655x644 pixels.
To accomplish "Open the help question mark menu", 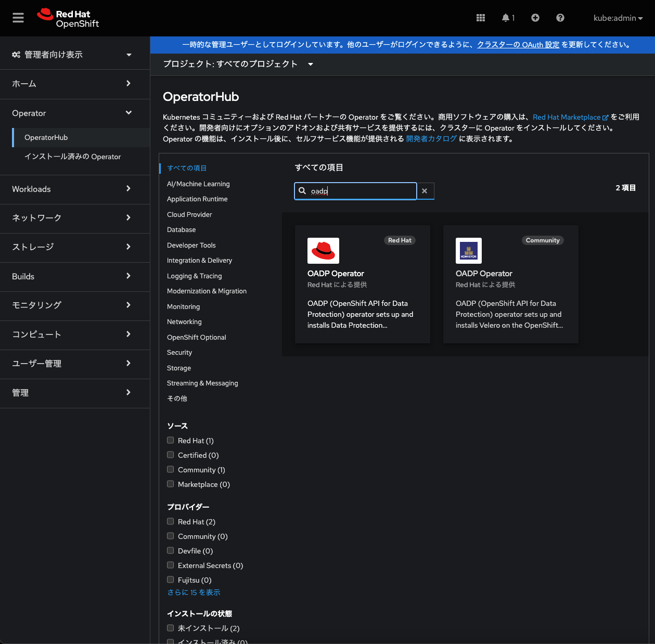I will tap(560, 18).
